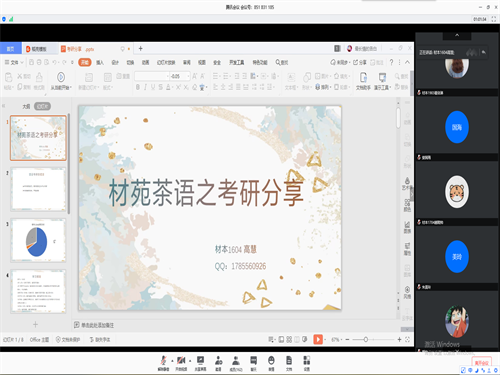
Task: Collapse the participant video strip with top chevron
Action: point(457,35)
